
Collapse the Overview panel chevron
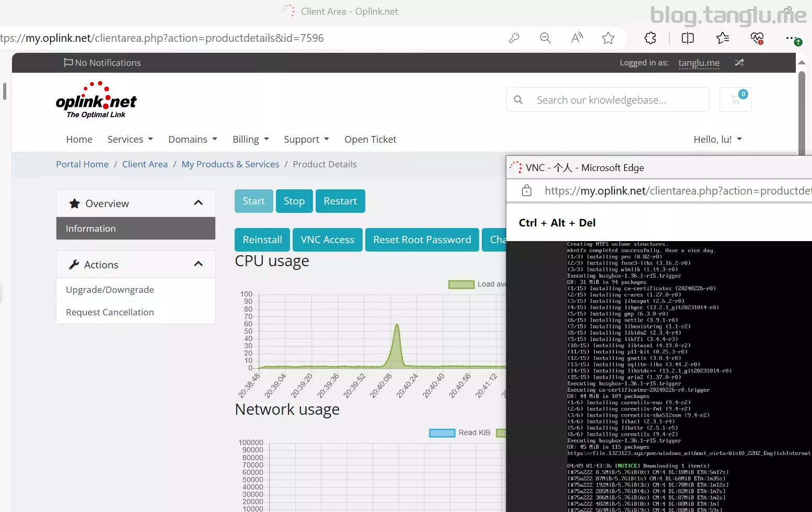tap(199, 203)
